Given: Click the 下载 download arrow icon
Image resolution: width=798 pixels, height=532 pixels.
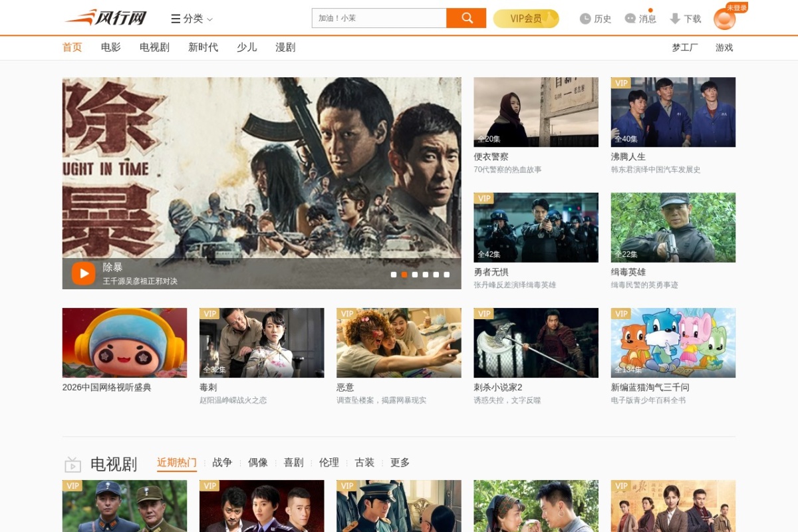Looking at the screenshot, I should (676, 19).
